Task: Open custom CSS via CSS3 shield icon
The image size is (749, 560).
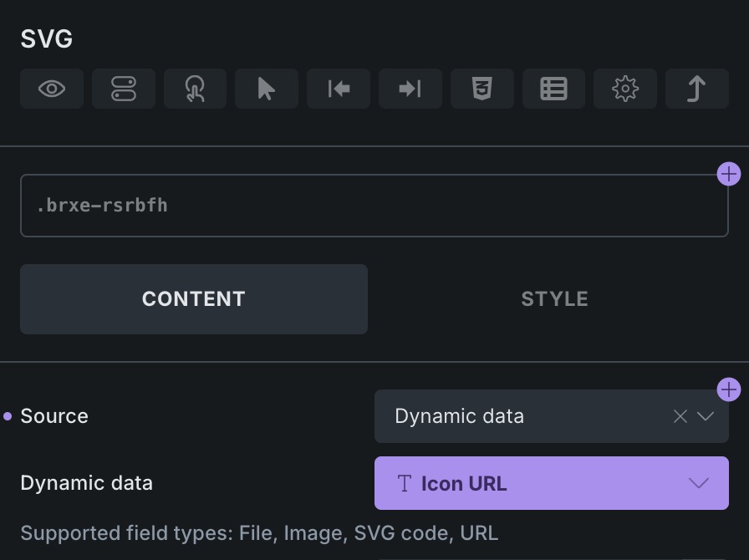Action: [x=481, y=89]
